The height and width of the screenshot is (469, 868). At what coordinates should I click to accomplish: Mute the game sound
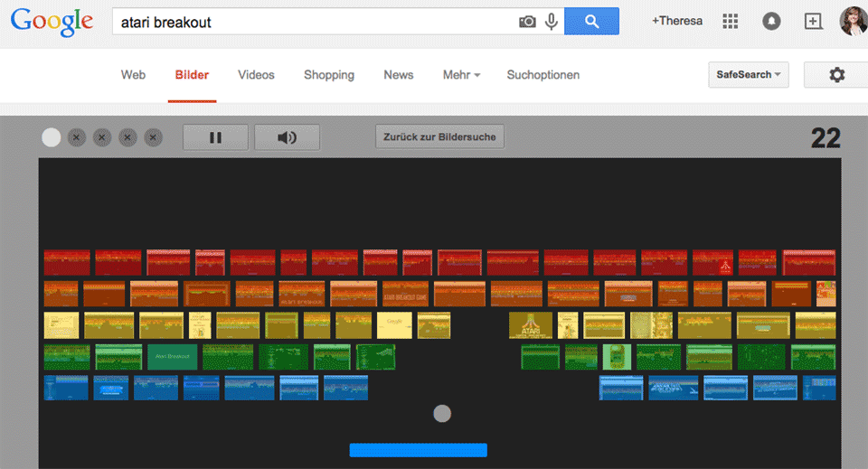pyautogui.click(x=287, y=137)
